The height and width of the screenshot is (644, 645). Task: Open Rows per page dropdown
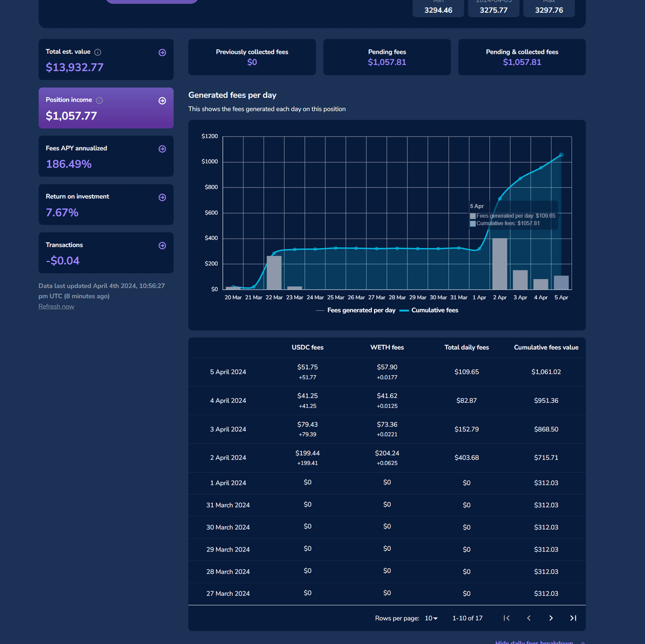click(x=431, y=618)
